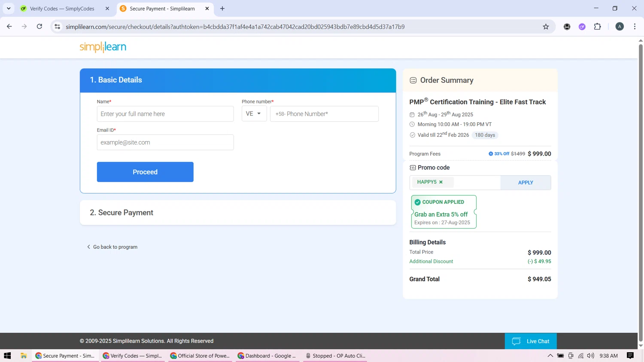
Task: Open the dark round extension icon
Action: tap(567, 27)
